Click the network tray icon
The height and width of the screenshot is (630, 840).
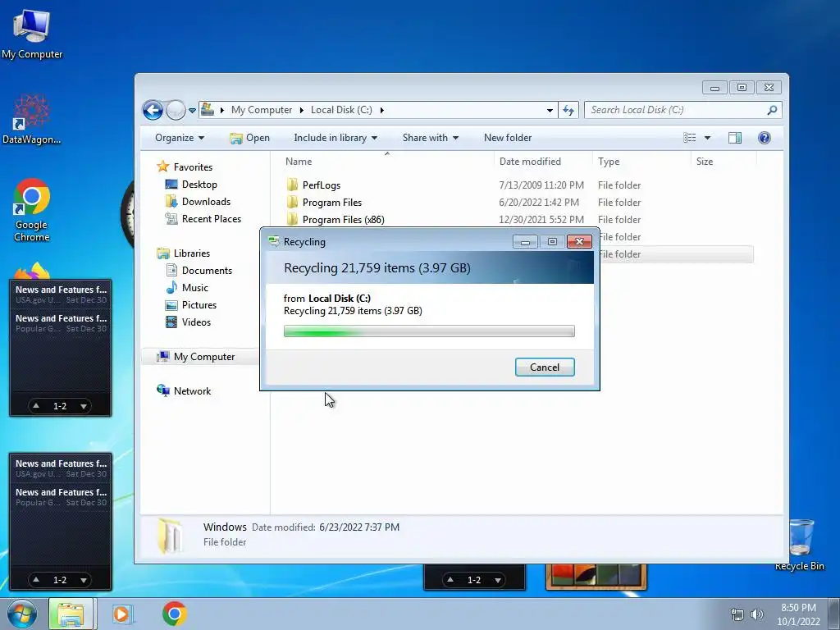click(x=737, y=614)
